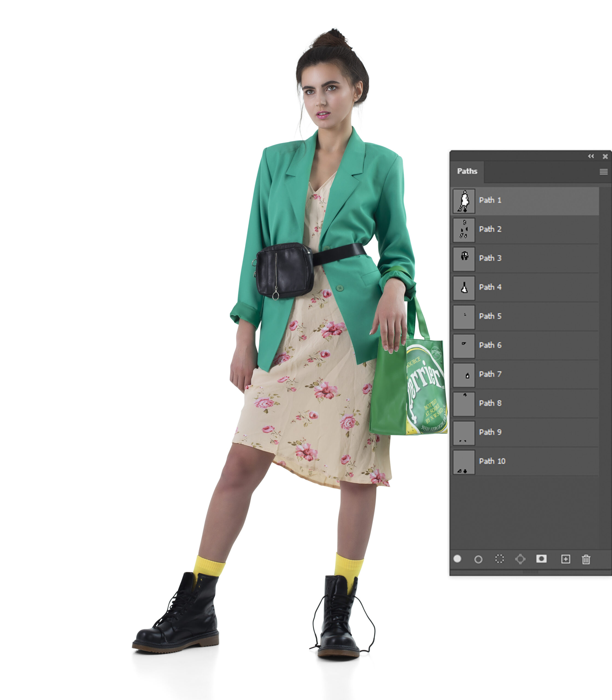Click the Path 8 thumbnail
Screen dimensions: 612x700
(x=464, y=404)
